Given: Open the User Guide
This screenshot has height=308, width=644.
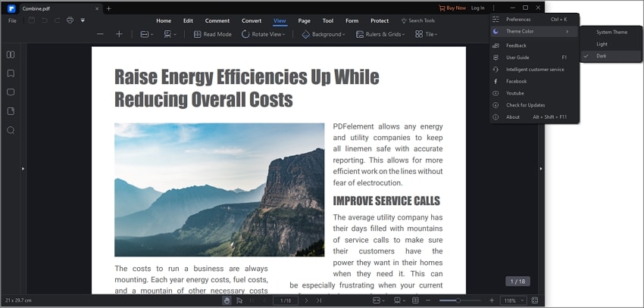Looking at the screenshot, I should tap(534, 58).
